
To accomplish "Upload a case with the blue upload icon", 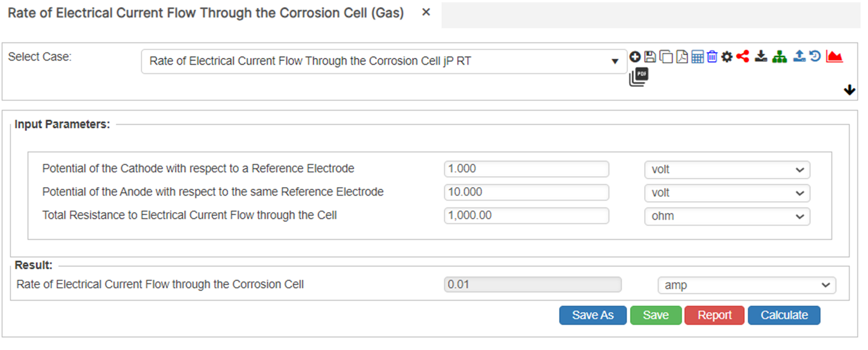I will pos(799,56).
